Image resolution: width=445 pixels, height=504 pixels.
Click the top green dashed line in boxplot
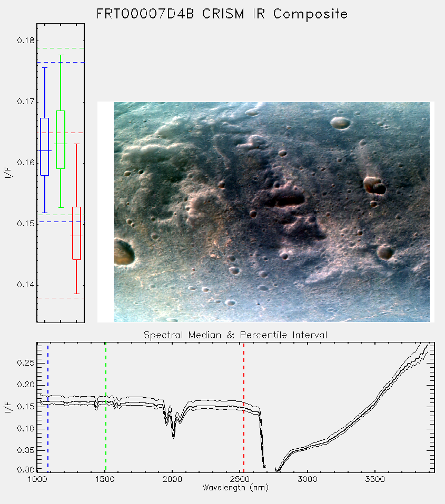point(61,48)
